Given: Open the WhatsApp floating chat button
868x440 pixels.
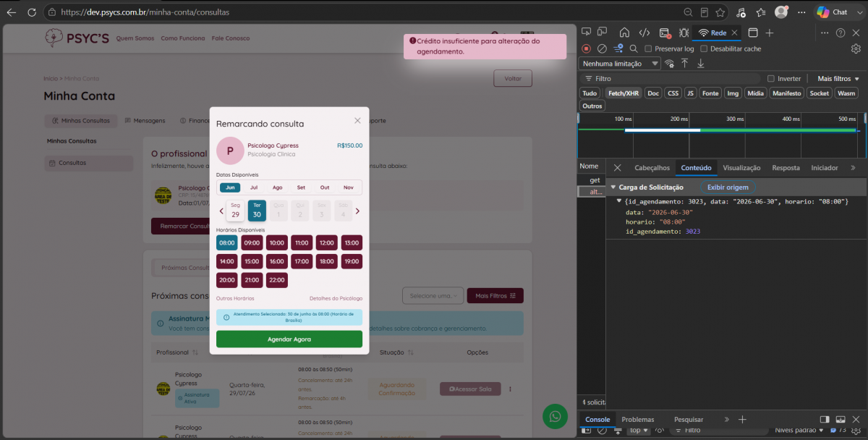Looking at the screenshot, I should (555, 416).
